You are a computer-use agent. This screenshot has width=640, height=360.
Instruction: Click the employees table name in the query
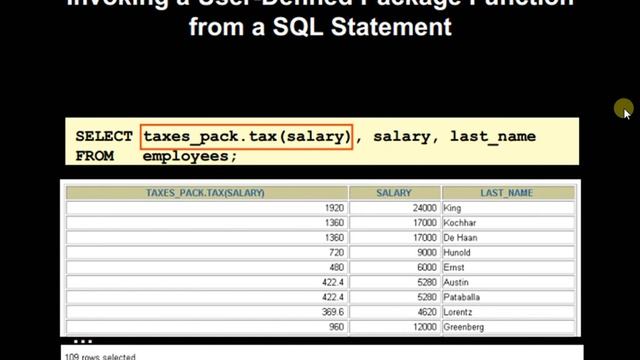(186, 157)
